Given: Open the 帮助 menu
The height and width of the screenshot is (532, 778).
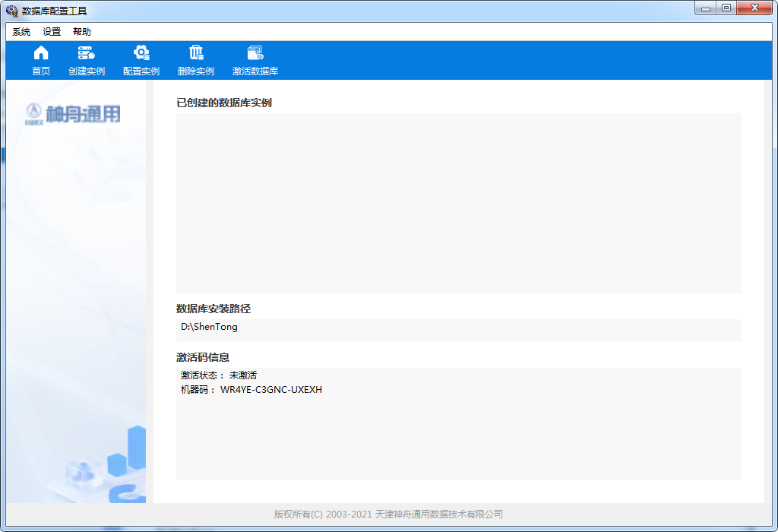Looking at the screenshot, I should 82,32.
